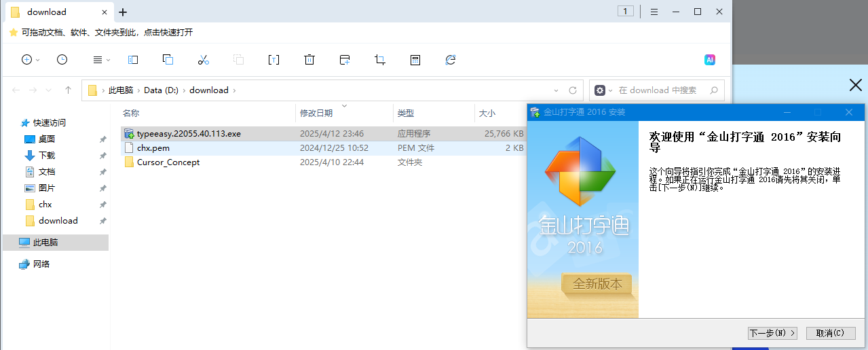Toggle the preview pane icon

click(x=133, y=60)
